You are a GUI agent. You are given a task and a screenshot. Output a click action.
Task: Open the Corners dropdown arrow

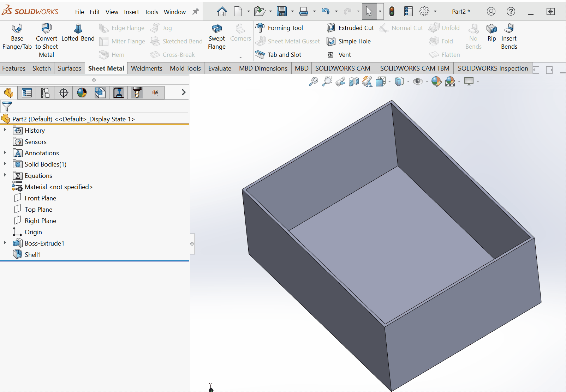pyautogui.click(x=240, y=57)
